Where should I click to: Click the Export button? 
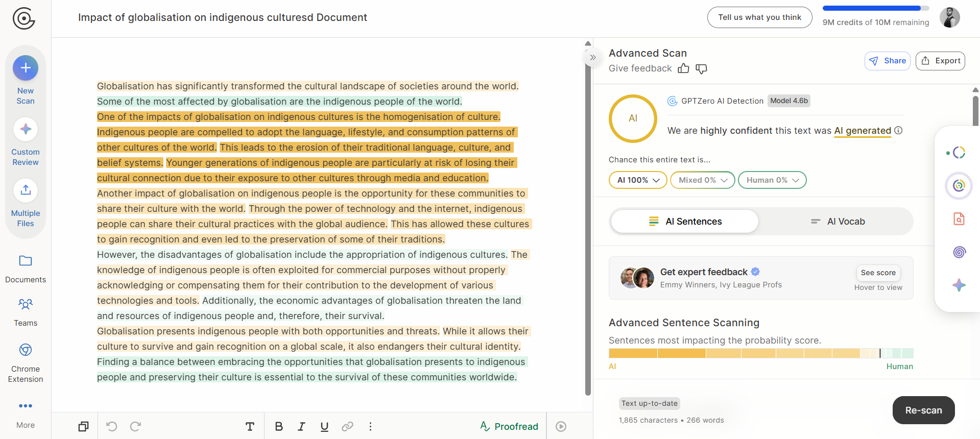pyautogui.click(x=940, y=61)
